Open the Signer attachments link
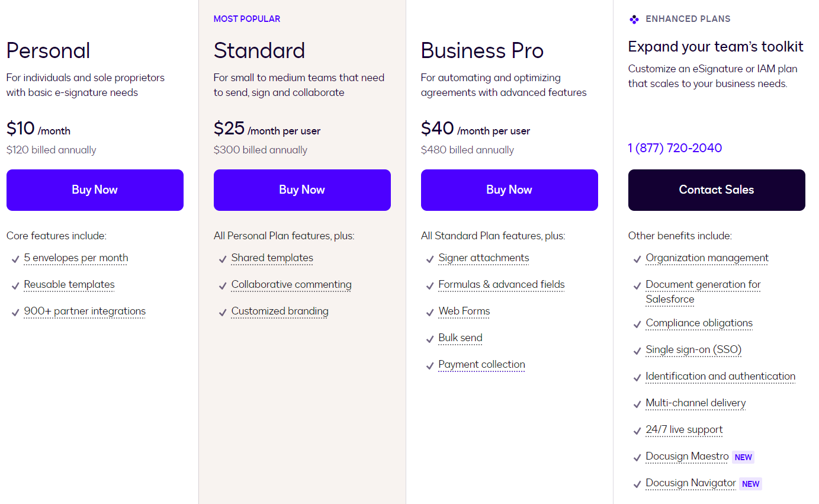This screenshot has height=504, width=819. point(483,258)
